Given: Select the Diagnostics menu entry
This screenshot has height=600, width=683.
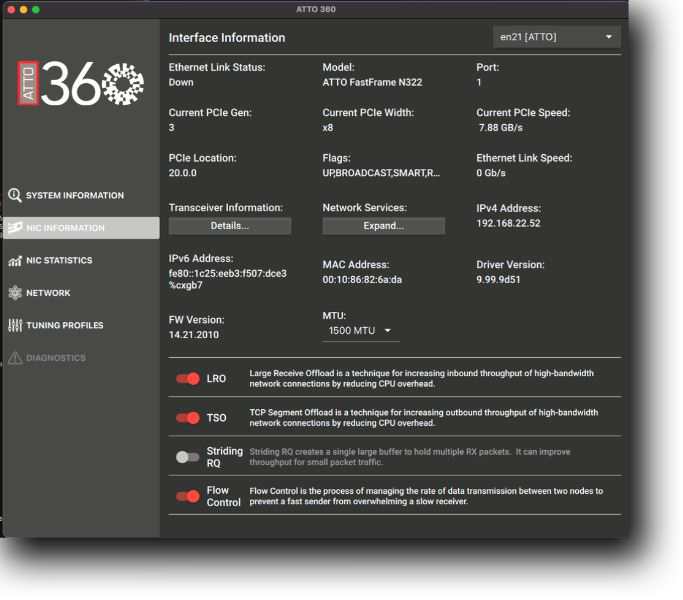Looking at the screenshot, I should (81, 358).
